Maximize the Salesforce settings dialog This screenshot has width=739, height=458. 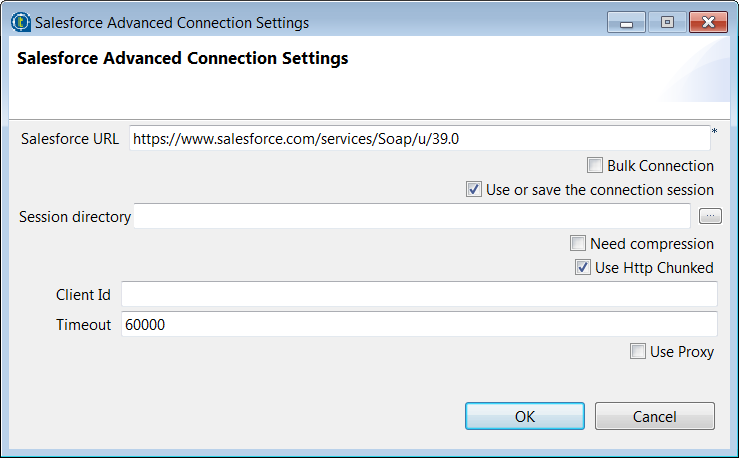click(667, 22)
